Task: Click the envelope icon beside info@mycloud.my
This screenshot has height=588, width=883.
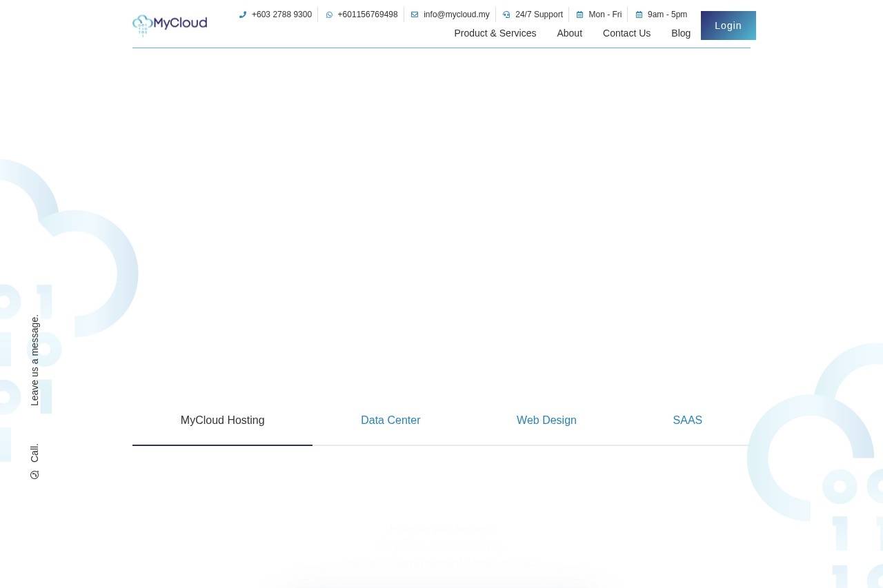Action: pos(415,14)
